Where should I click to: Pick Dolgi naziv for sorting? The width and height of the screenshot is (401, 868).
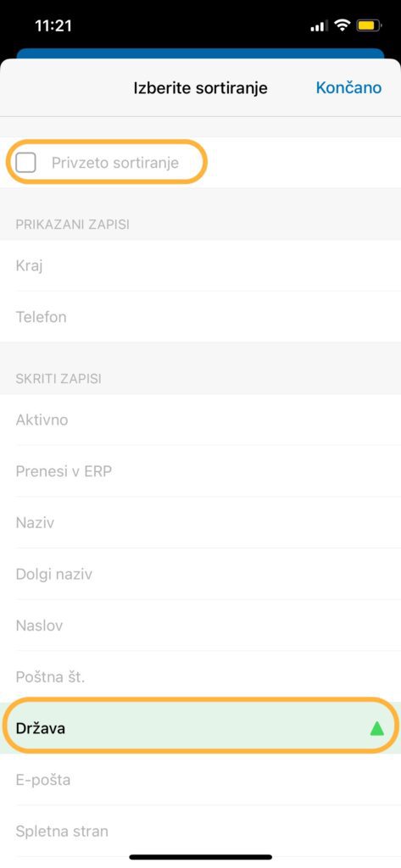200,574
